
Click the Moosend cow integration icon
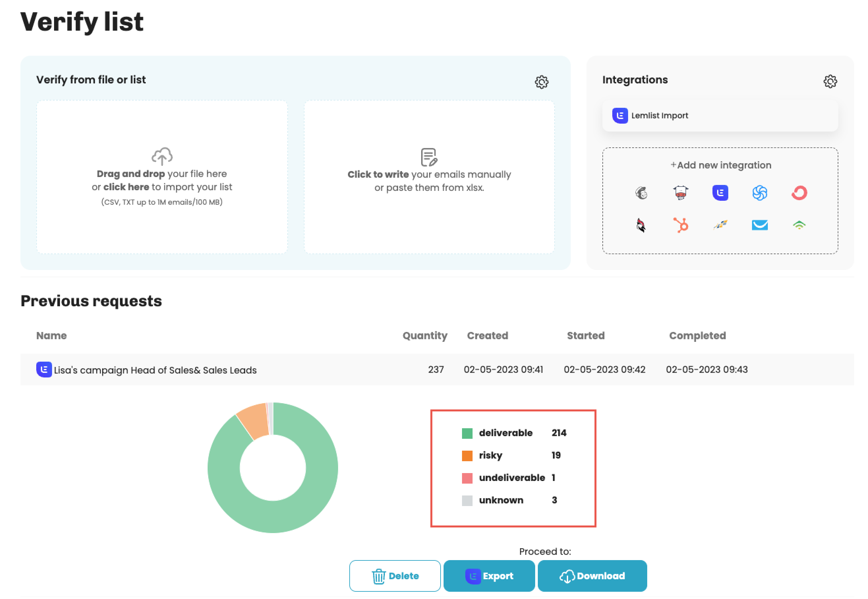680,193
